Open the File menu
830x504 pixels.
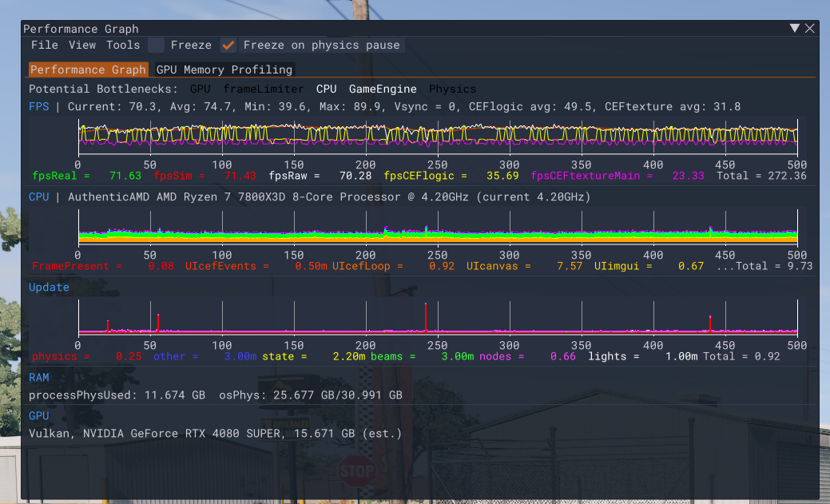click(45, 45)
